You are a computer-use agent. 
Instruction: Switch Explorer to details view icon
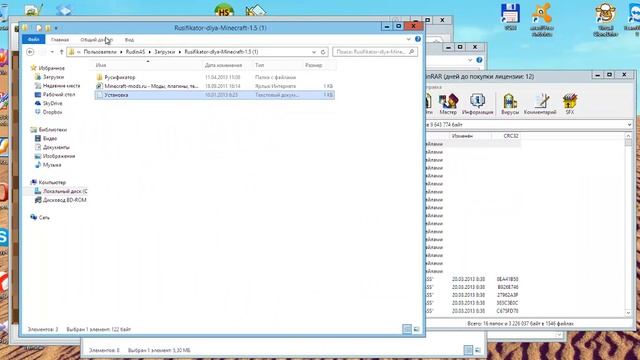tap(407, 329)
